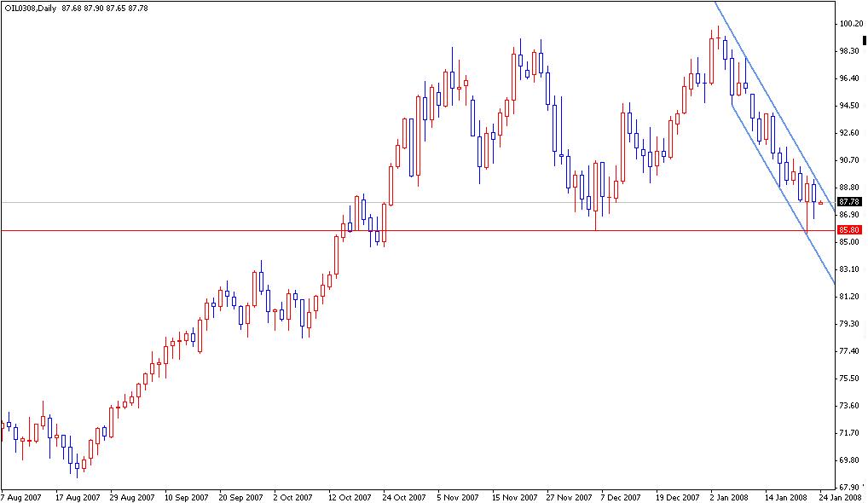Viewport: 868px width, 503px height.
Task: Click the 79.30 price axis label
Action: click(x=850, y=324)
